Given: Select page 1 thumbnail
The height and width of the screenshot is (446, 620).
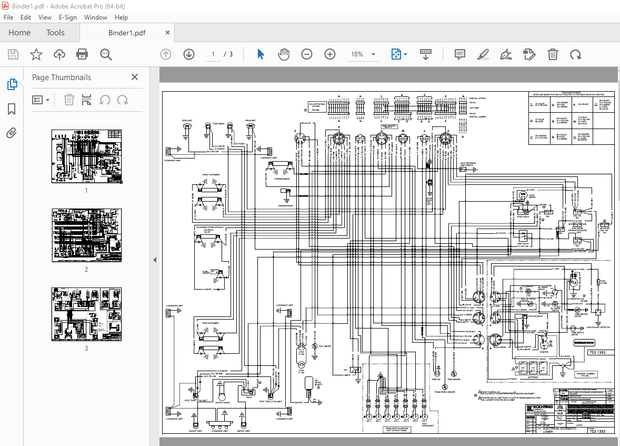Looking at the screenshot, I should (x=87, y=156).
